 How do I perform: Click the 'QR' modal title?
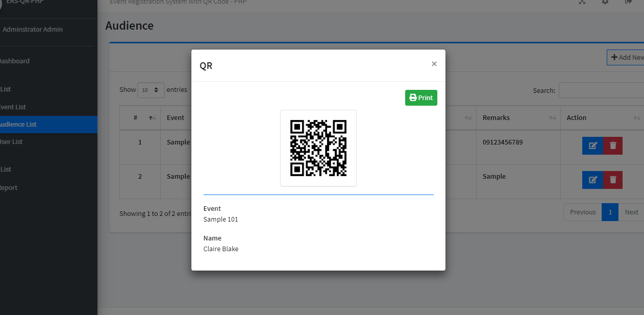coord(206,66)
